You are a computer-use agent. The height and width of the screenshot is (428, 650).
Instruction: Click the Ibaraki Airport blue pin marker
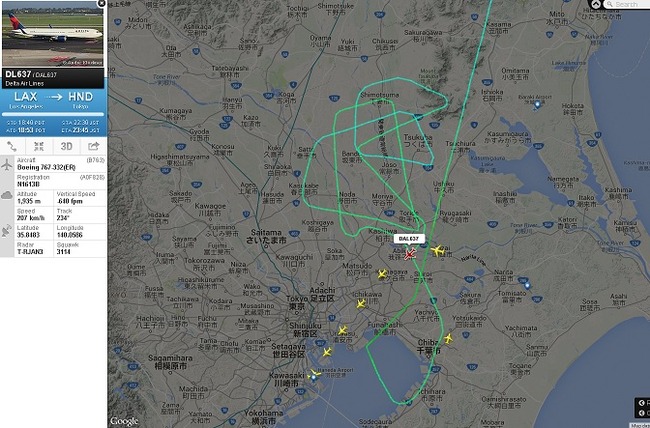pos(537,104)
